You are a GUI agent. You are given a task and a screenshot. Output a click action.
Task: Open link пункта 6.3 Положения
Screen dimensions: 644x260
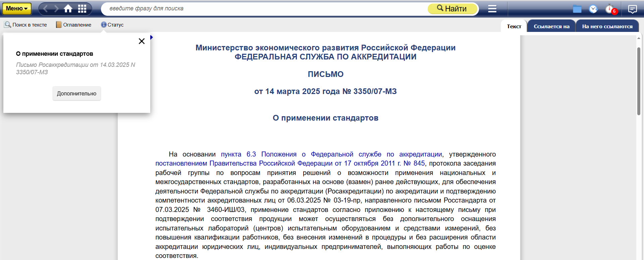tap(331, 154)
